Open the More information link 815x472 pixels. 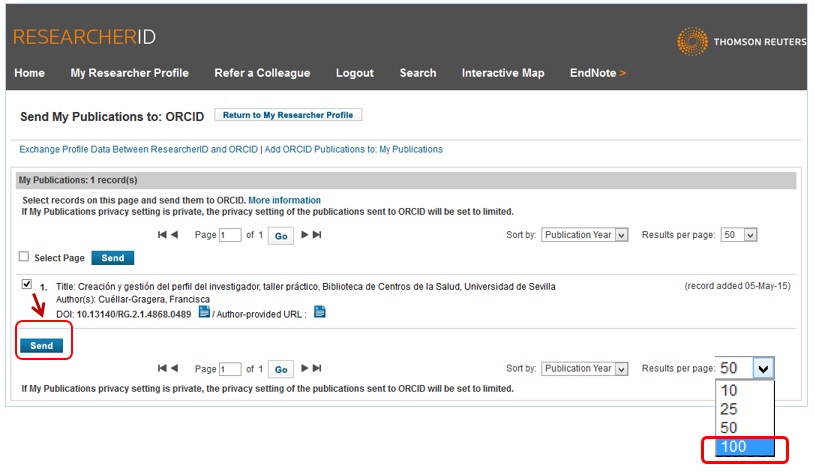tap(284, 200)
